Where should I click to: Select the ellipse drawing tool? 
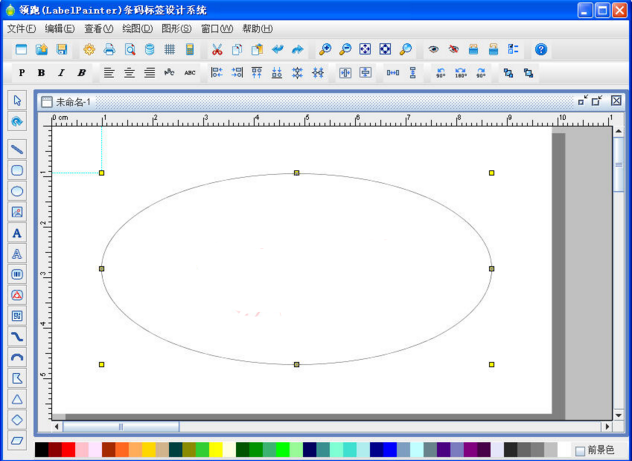17,191
